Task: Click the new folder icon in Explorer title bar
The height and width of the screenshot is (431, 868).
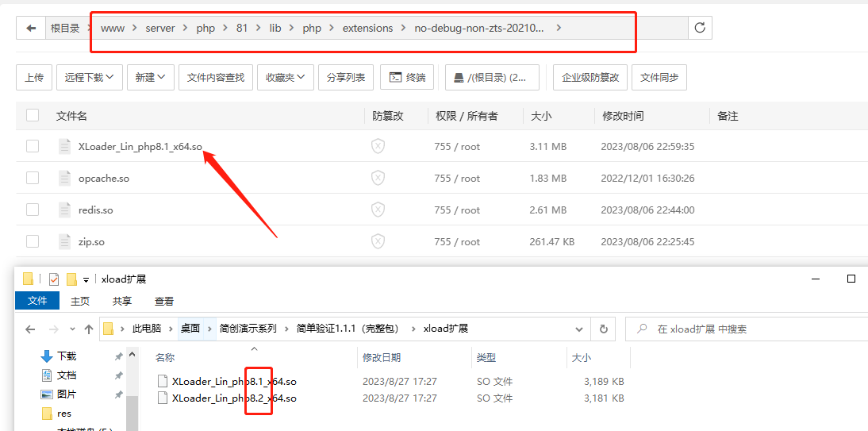Action: point(71,279)
